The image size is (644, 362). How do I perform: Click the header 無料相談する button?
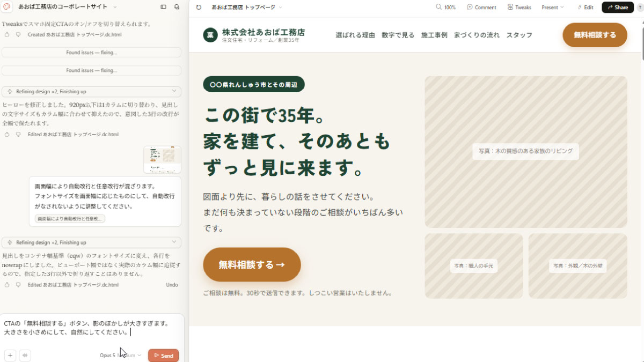(x=595, y=35)
